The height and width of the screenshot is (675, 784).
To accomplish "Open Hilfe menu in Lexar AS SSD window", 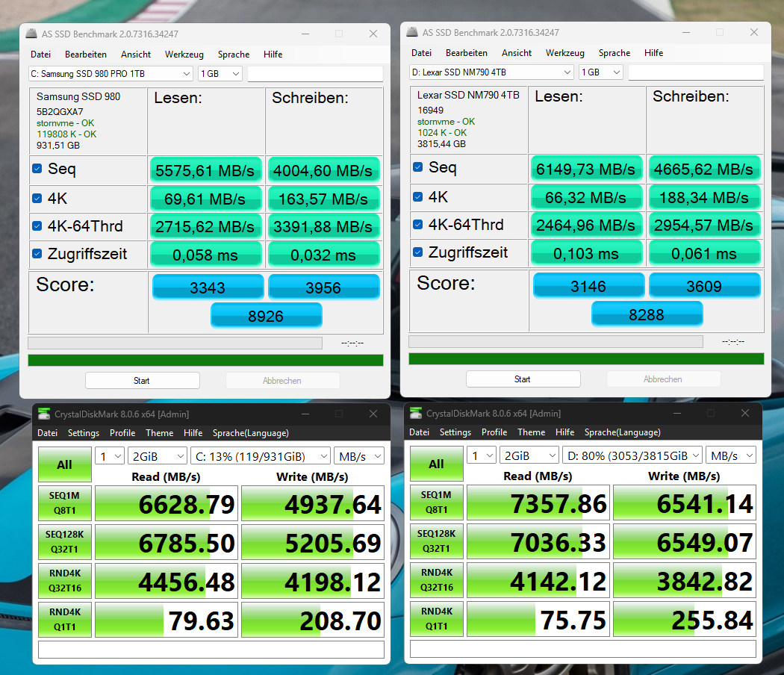I will point(653,52).
